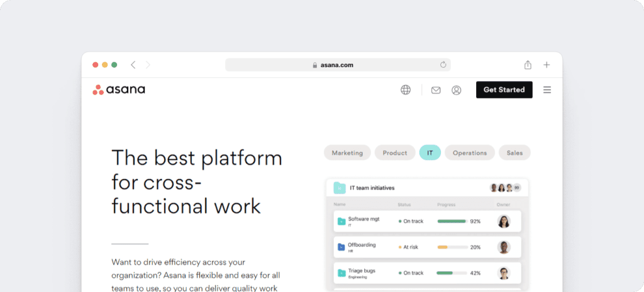Viewport: 644px width, 292px height.
Task: Click the Software mgt progress bar
Action: pos(453,222)
